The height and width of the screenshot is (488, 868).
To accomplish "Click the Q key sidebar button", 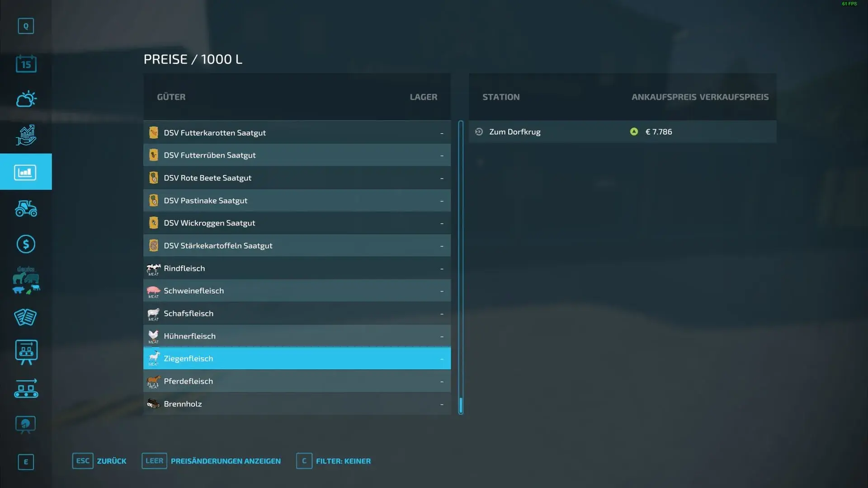I will coord(26,26).
